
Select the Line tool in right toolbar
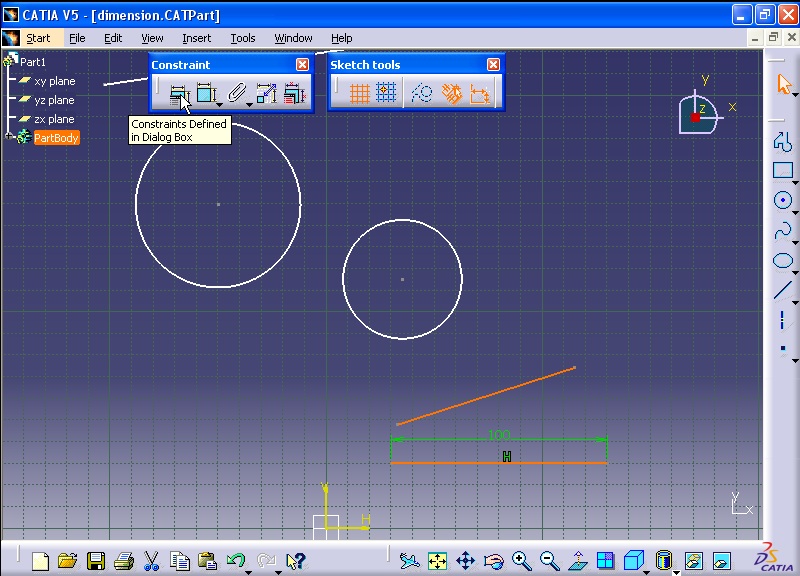coord(783,290)
